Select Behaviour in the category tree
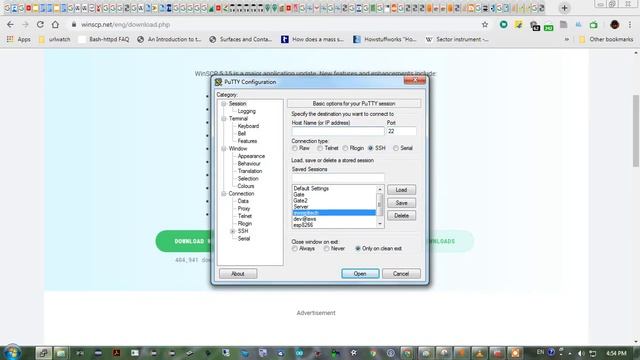 point(249,163)
